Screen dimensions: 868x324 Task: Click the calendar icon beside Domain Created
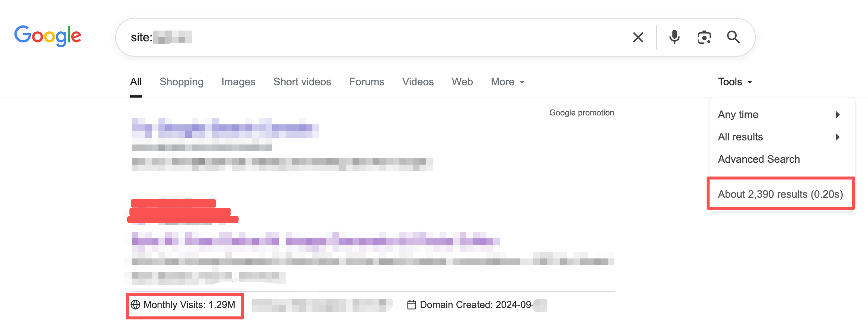tap(412, 305)
